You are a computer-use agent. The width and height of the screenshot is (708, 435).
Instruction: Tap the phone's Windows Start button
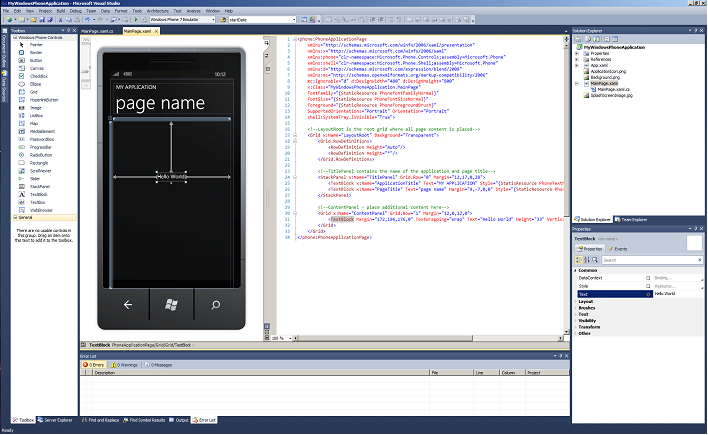click(x=171, y=305)
